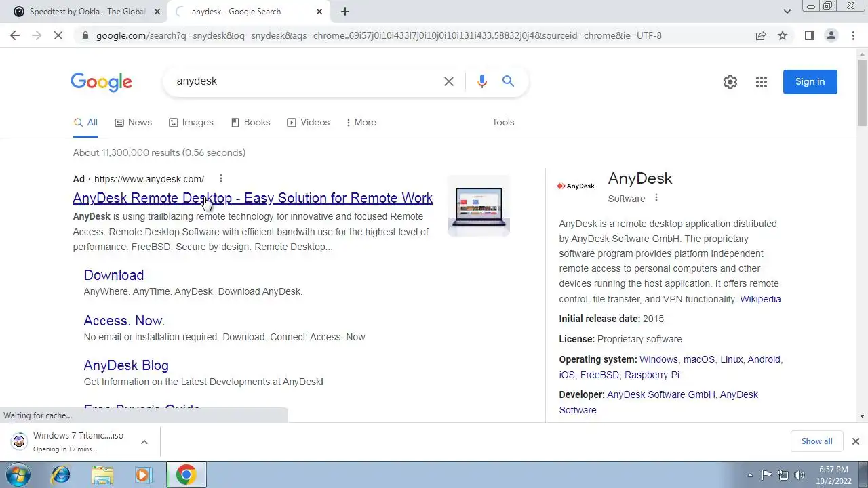Stop loading the page
Image resolution: width=868 pixels, height=488 pixels.
pyautogui.click(x=58, y=35)
